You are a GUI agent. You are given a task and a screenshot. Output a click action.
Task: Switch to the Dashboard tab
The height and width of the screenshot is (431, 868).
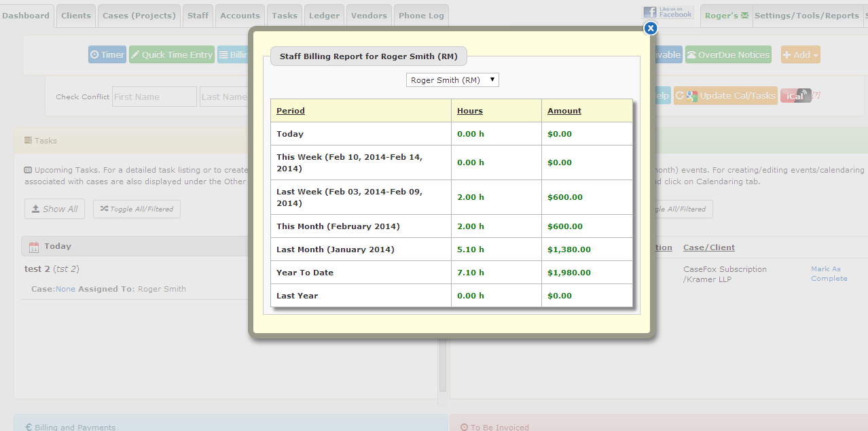(x=26, y=16)
